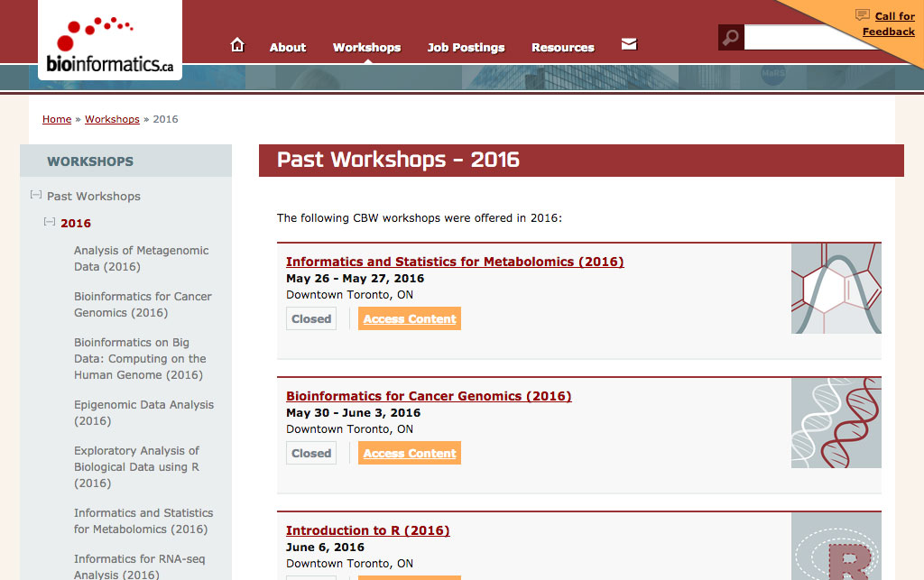This screenshot has height=580, width=924.
Task: Click the Call for Feedback corner banner
Action: [x=883, y=23]
